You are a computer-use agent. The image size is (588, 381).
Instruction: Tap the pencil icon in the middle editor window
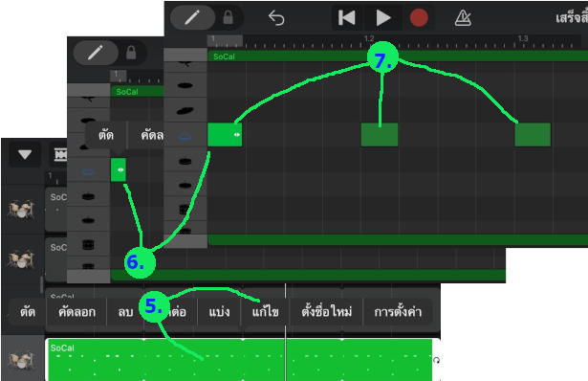pos(96,53)
